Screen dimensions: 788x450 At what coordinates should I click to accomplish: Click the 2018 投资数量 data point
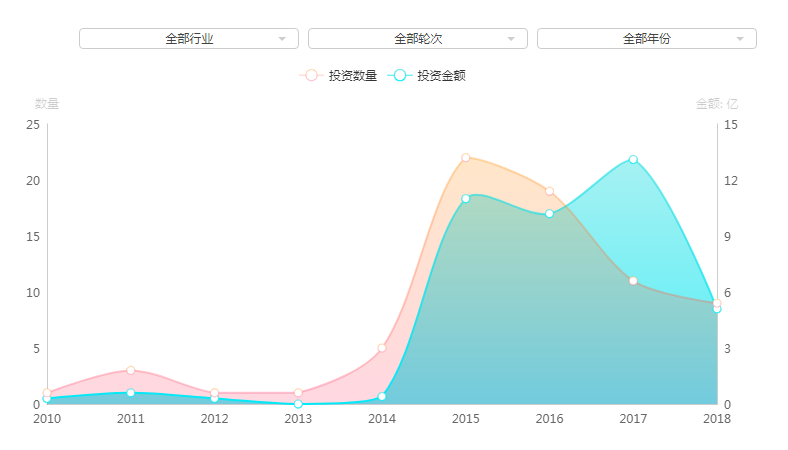pyautogui.click(x=717, y=303)
